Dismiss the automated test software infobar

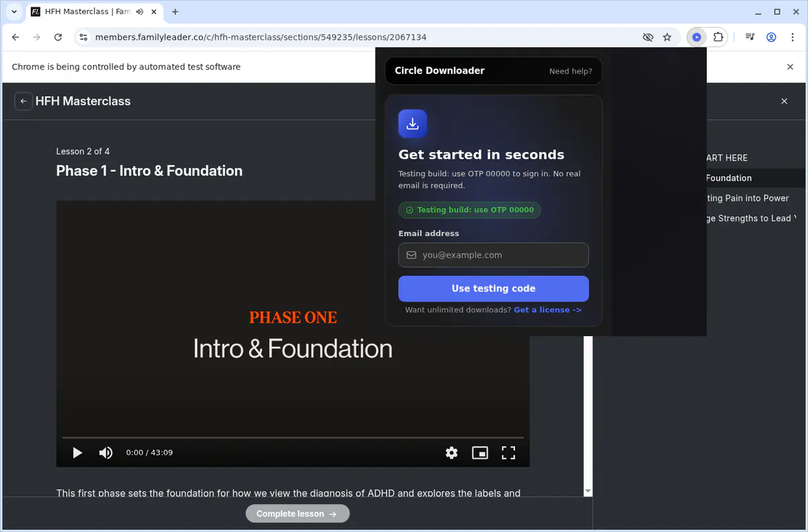click(x=790, y=67)
